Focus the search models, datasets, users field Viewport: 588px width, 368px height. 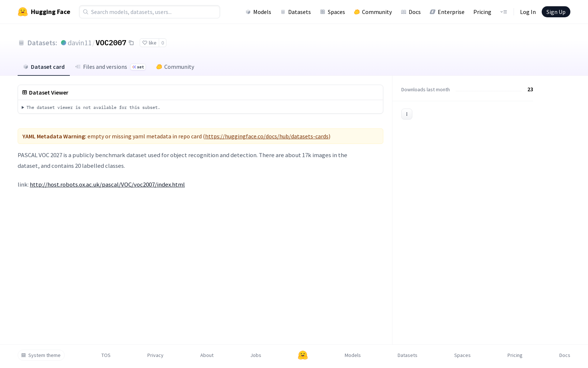tap(150, 12)
